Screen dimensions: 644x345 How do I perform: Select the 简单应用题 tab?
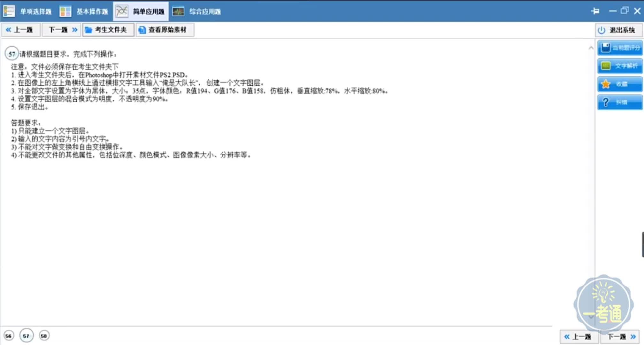(x=141, y=11)
